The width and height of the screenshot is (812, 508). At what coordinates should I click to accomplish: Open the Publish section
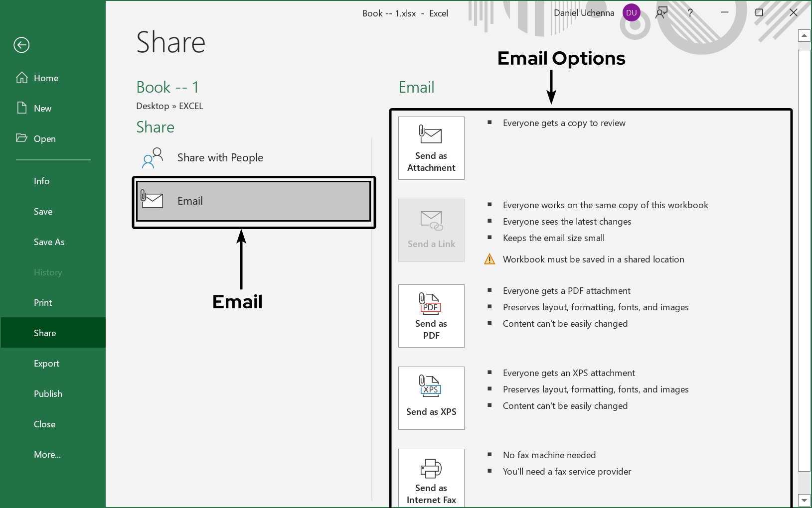[x=48, y=393]
